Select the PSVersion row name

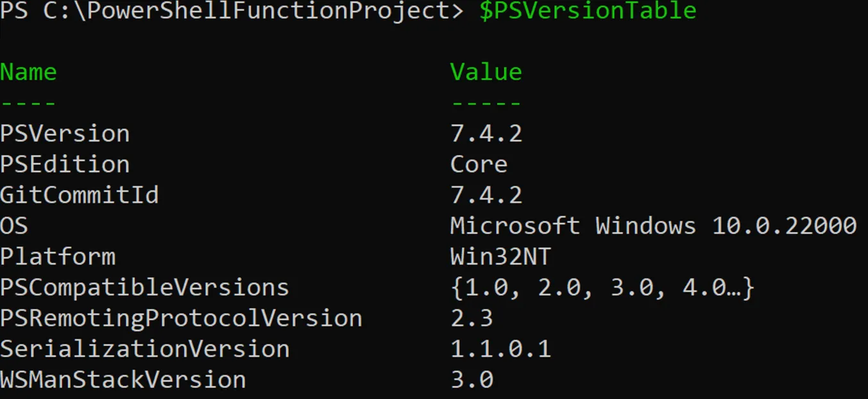click(x=65, y=133)
